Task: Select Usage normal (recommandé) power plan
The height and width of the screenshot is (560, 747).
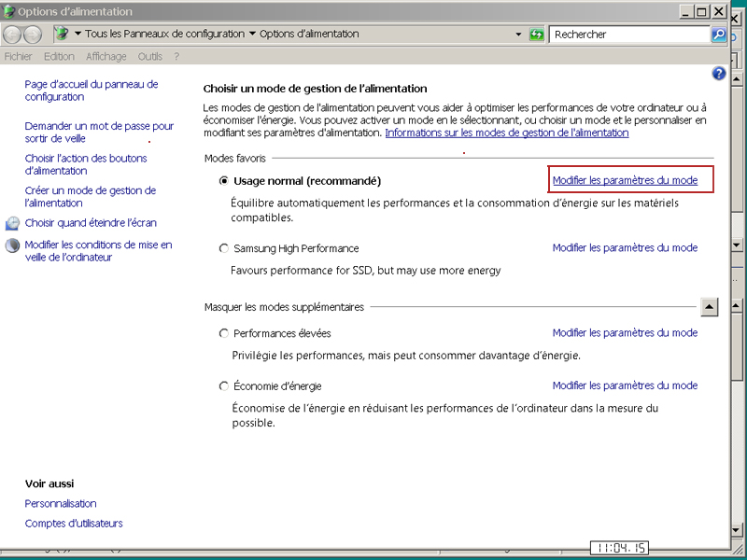Action: click(223, 181)
